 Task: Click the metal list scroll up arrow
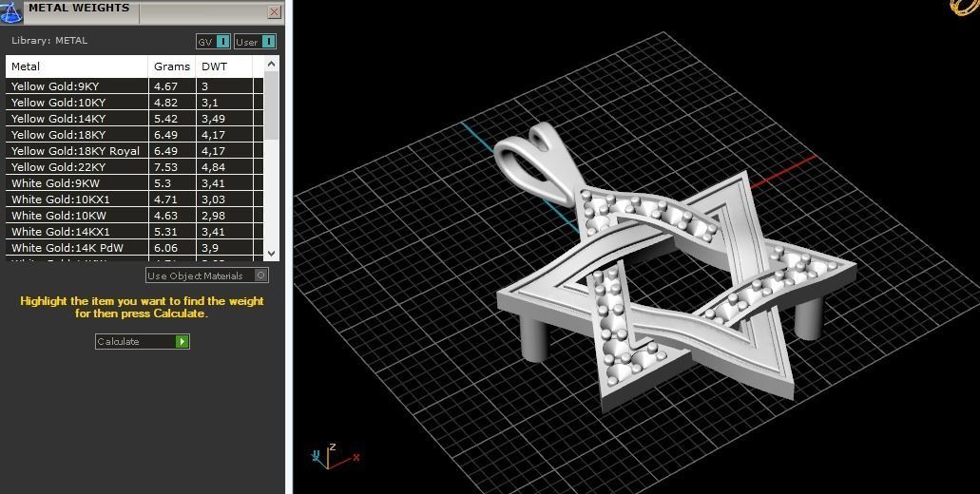271,64
